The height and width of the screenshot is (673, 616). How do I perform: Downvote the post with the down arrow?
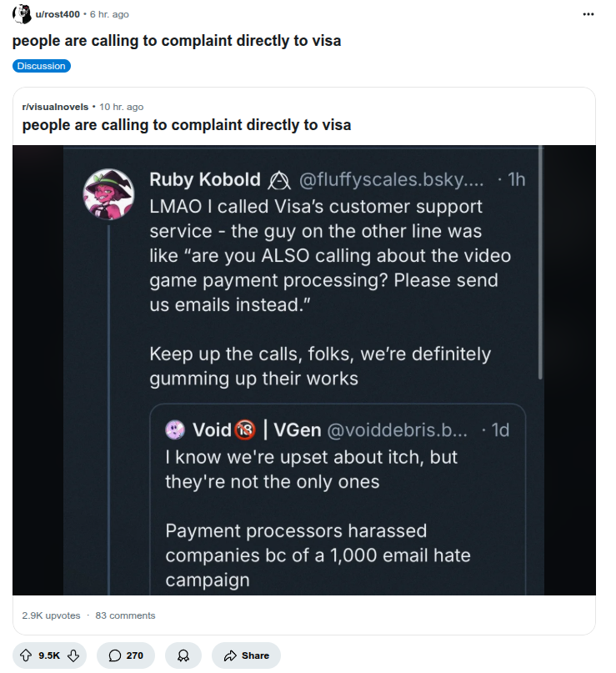pyautogui.click(x=73, y=655)
